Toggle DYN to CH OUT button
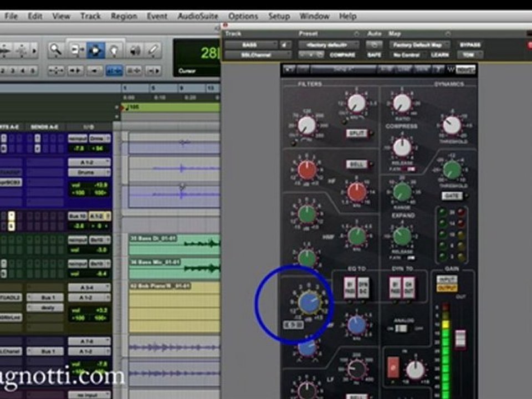Viewport: 532px width, 399px height. pyautogui.click(x=408, y=288)
